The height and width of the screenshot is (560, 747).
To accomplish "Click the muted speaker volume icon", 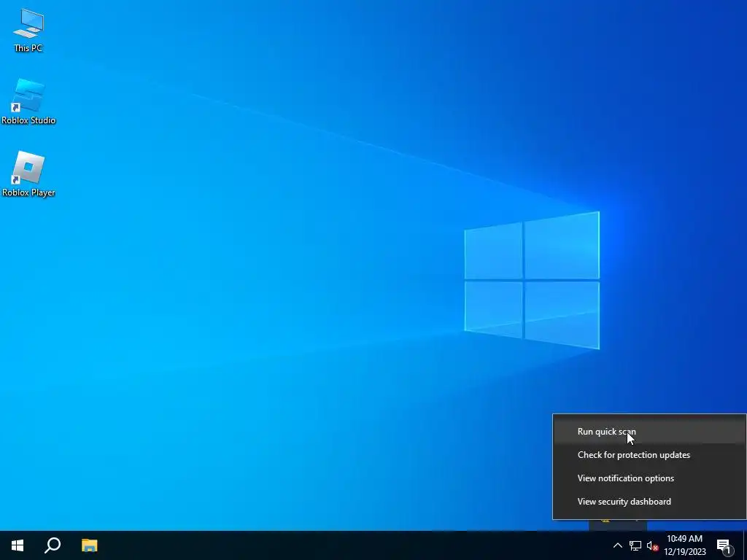I will pyautogui.click(x=652, y=545).
